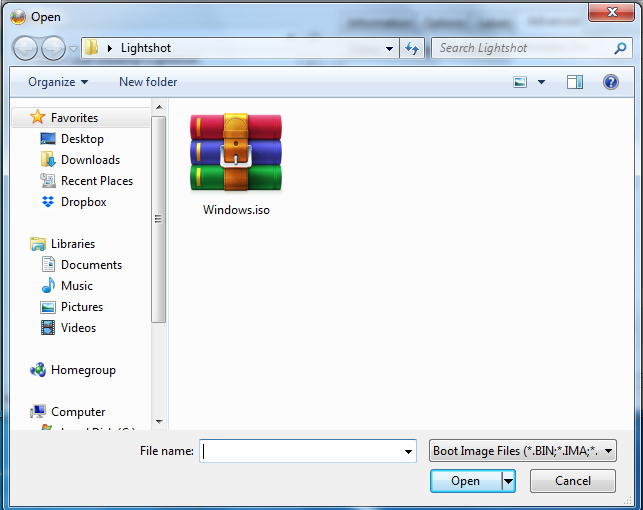This screenshot has width=643, height=510.
Task: Click the Libraries folder icon
Action: click(x=38, y=244)
